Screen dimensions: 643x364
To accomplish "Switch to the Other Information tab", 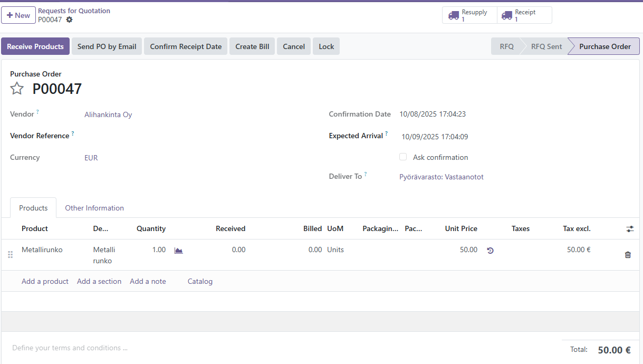I will 94,208.
